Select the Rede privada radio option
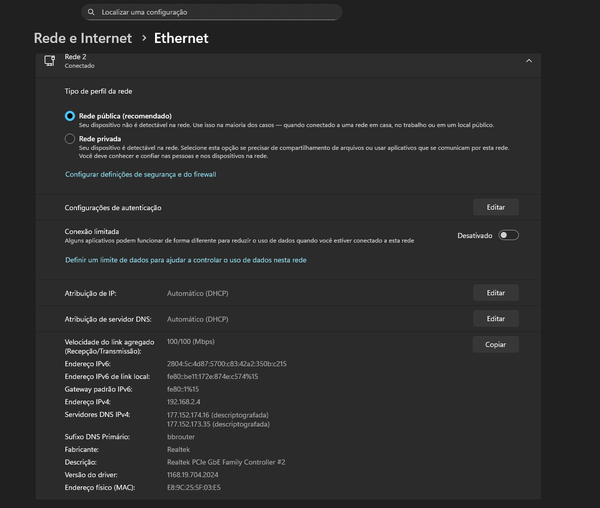 tap(70, 139)
